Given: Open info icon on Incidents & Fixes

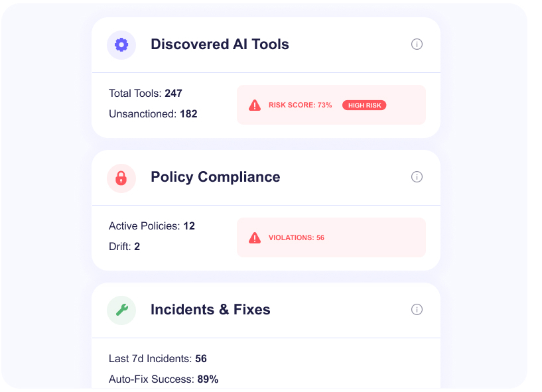Looking at the screenshot, I should (x=417, y=310).
